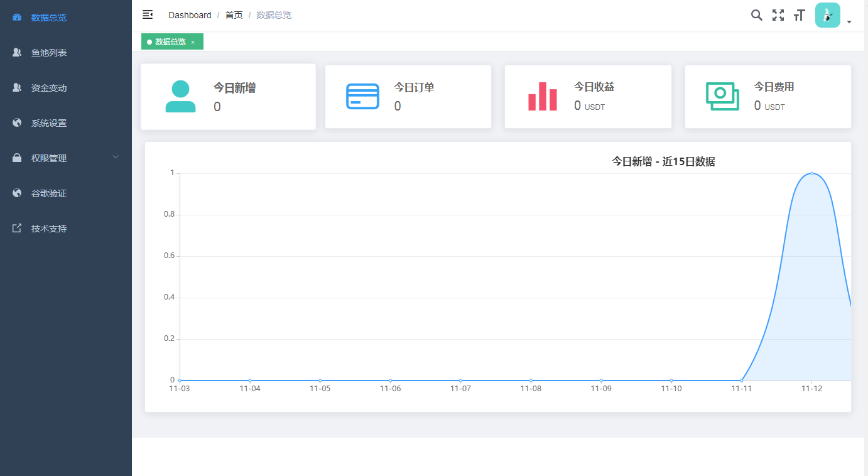Click the 今日订单 card icon
The height and width of the screenshot is (476, 868).
click(362, 97)
